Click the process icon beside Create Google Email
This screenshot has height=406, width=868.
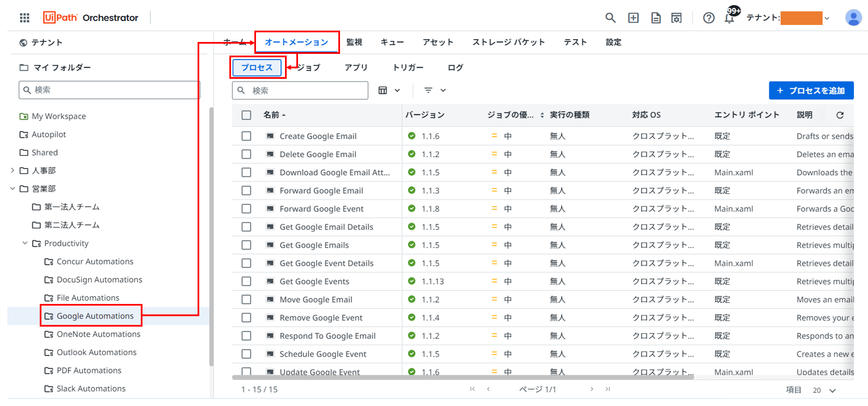pyautogui.click(x=270, y=136)
